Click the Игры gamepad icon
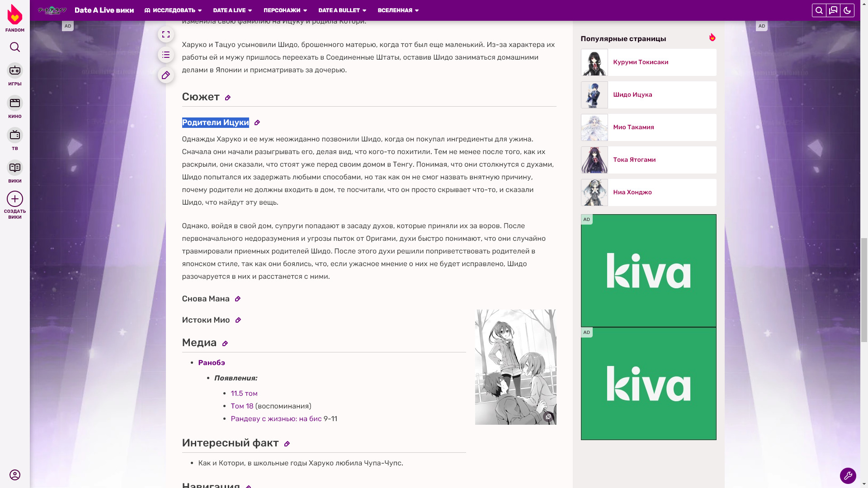Image resolution: width=868 pixels, height=488 pixels. (x=15, y=70)
